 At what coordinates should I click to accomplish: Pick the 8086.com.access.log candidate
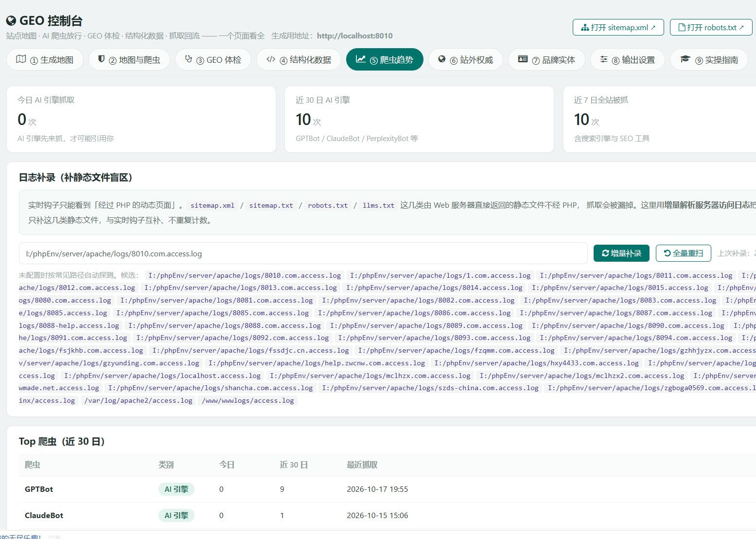(414, 313)
